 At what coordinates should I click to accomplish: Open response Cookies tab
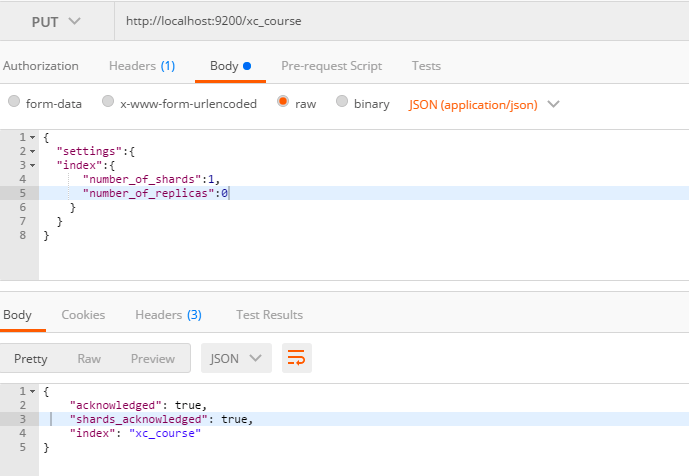pos(83,315)
